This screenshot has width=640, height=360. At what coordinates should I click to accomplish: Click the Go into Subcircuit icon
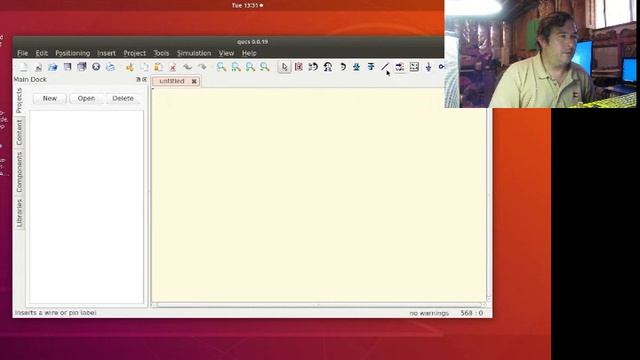point(356,67)
